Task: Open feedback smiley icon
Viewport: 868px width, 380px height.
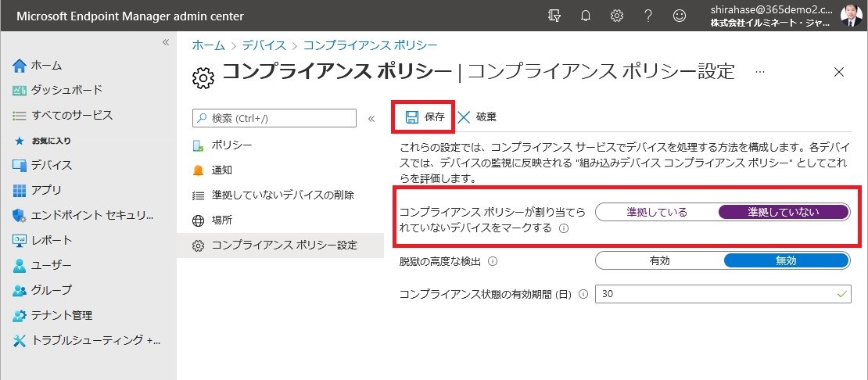Action: 680,16
